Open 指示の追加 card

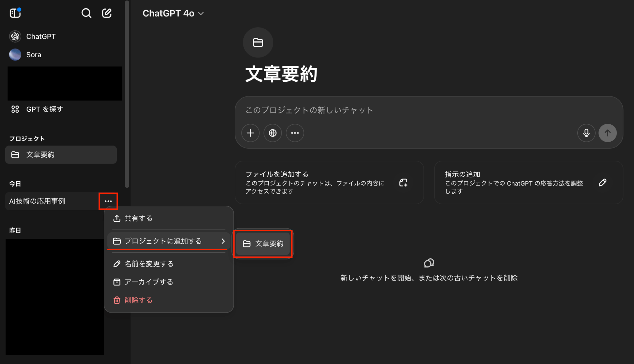[x=528, y=182]
